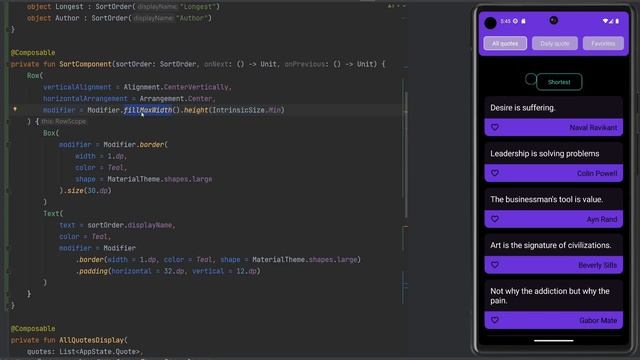Click the '.padding' modifier line
The image size is (640, 360).
168,271
